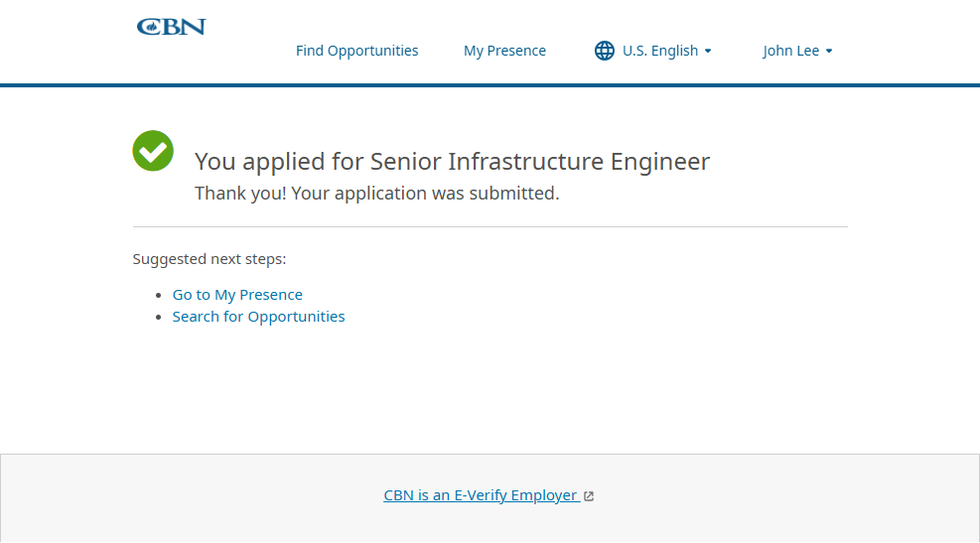Click the bullet before Search for Opportunities
This screenshot has height=543, width=980.
[160, 318]
